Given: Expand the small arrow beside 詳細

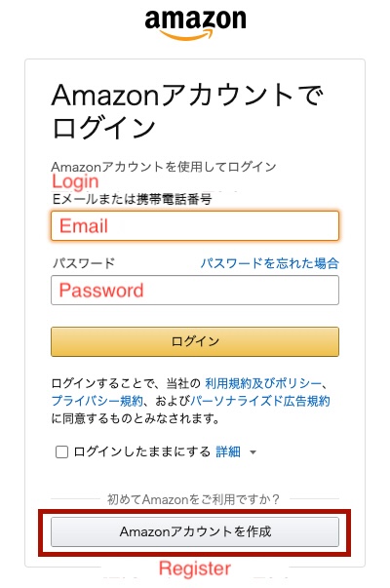Looking at the screenshot, I should pos(253,452).
